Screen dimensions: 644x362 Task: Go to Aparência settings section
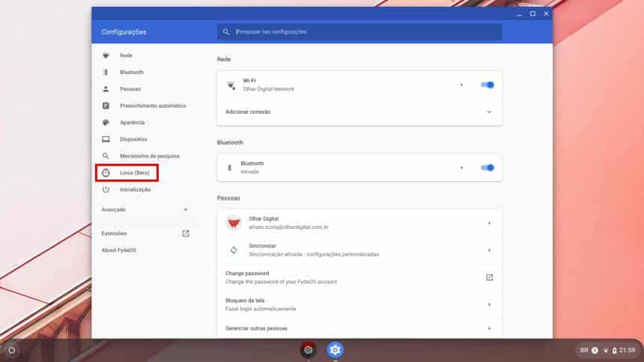(x=133, y=123)
